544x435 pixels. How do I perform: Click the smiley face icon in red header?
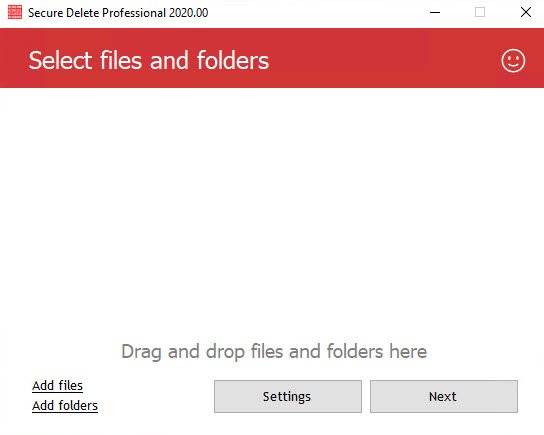[x=513, y=61]
